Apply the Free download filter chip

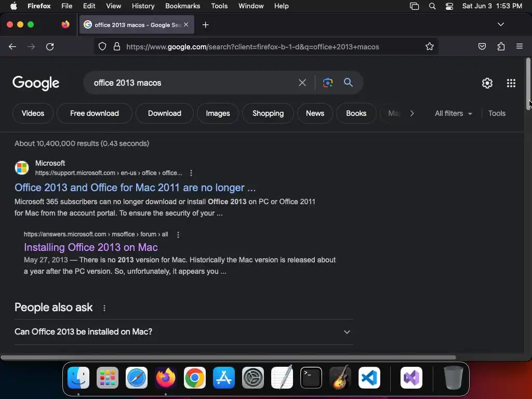[95, 113]
